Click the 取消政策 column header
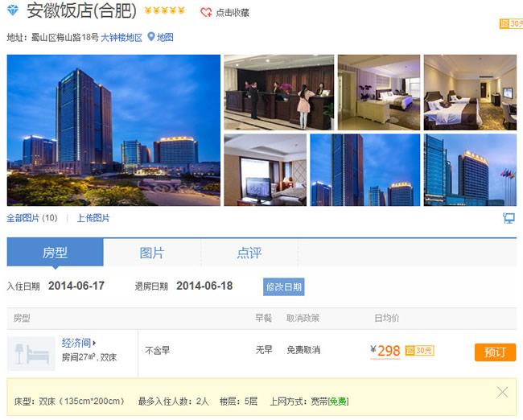 [x=303, y=318]
